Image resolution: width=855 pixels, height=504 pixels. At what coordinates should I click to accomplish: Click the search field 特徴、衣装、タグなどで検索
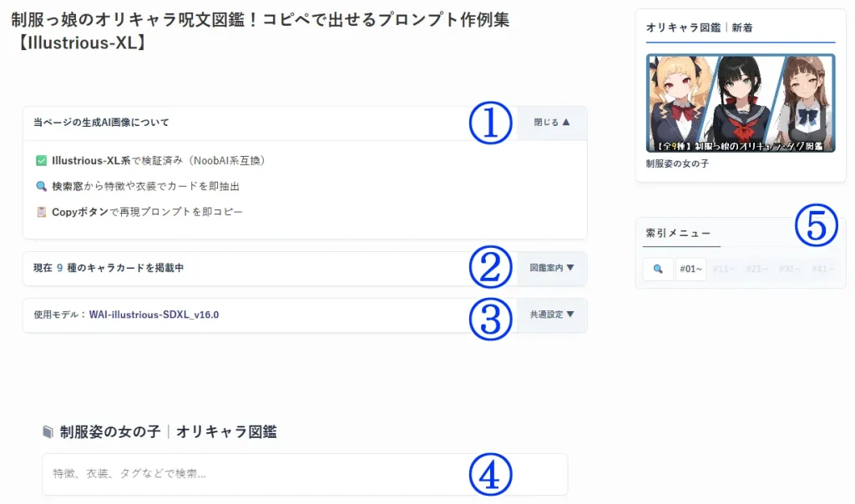pos(305,473)
